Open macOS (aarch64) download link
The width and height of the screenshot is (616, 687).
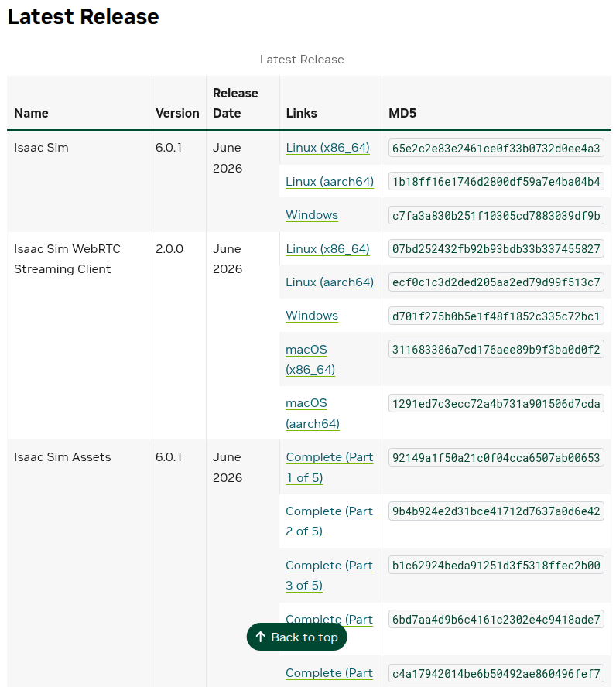pos(313,413)
